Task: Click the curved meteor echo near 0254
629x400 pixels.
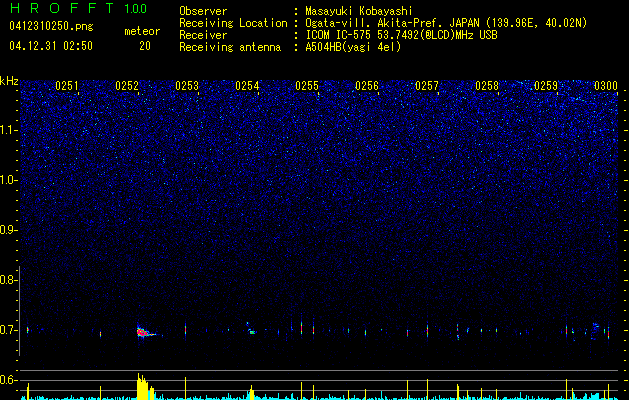Action: point(251,328)
